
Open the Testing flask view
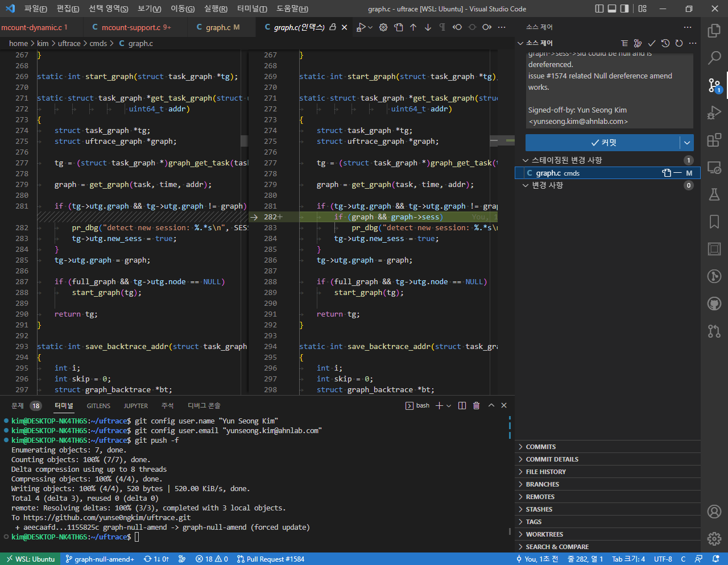[x=714, y=194]
